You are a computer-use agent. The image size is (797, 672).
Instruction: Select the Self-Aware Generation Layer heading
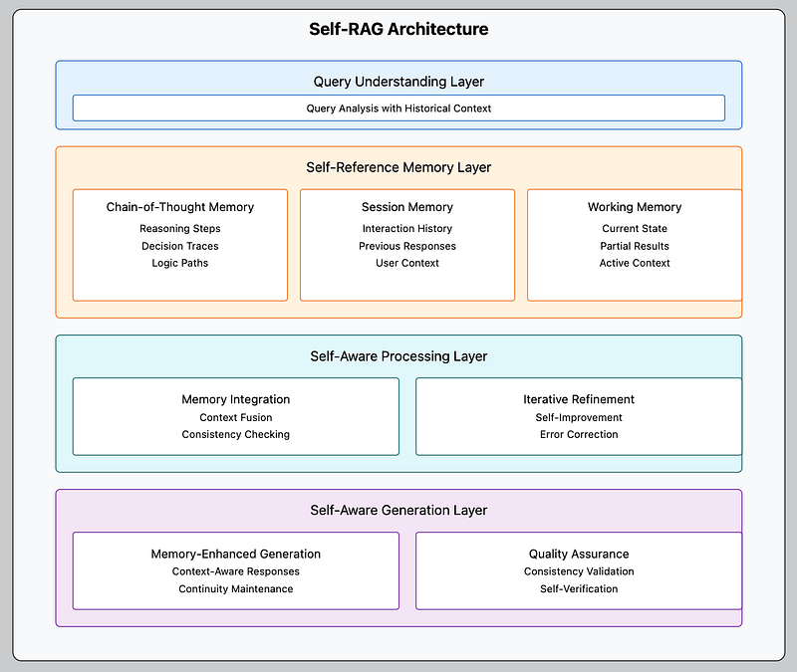point(398,511)
